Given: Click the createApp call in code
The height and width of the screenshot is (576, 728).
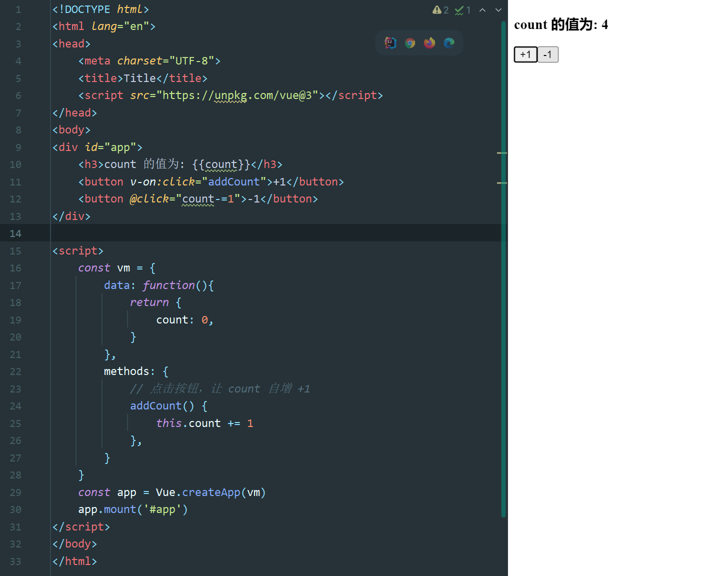Looking at the screenshot, I should 211,492.
